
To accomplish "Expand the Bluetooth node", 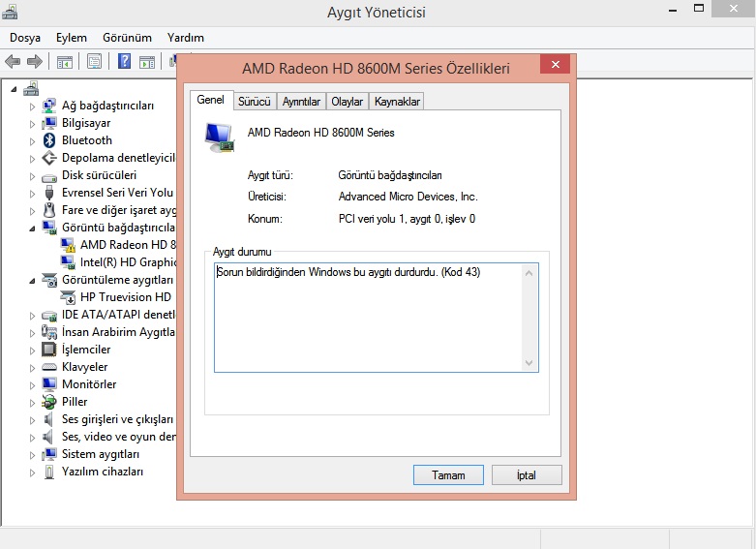I will tap(32, 140).
